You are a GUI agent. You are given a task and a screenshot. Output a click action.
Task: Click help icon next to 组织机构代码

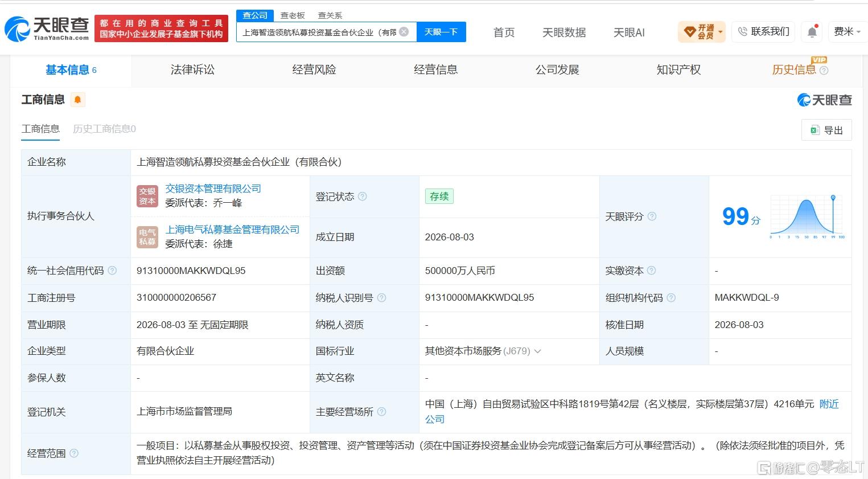click(x=671, y=298)
